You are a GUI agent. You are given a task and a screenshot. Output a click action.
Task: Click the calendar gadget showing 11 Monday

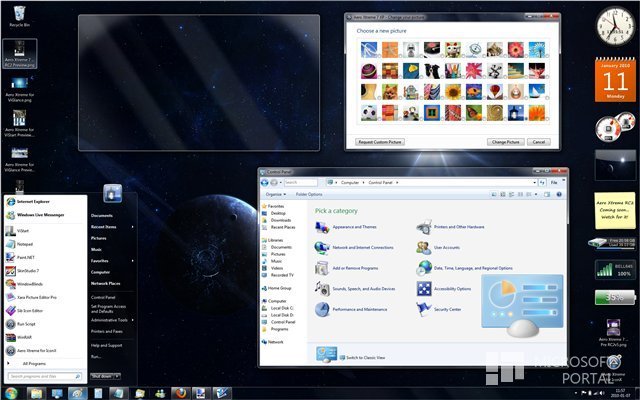click(615, 80)
